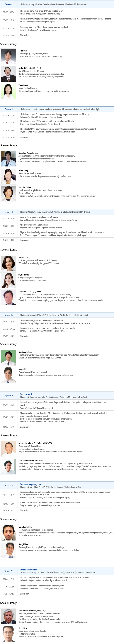Click Nobuhito Yoshioka's portrait image
The image size is (114, 644).
click(x=9, y=159)
